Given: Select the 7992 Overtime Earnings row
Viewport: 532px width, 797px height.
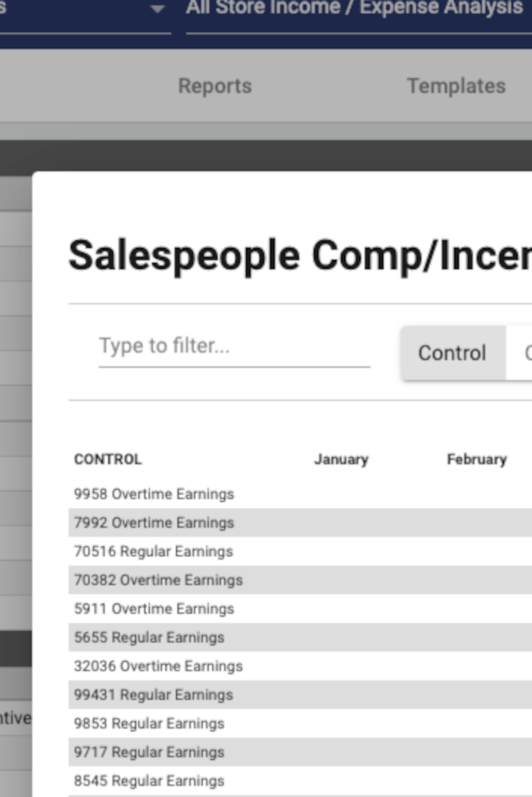Looking at the screenshot, I should (x=154, y=523).
